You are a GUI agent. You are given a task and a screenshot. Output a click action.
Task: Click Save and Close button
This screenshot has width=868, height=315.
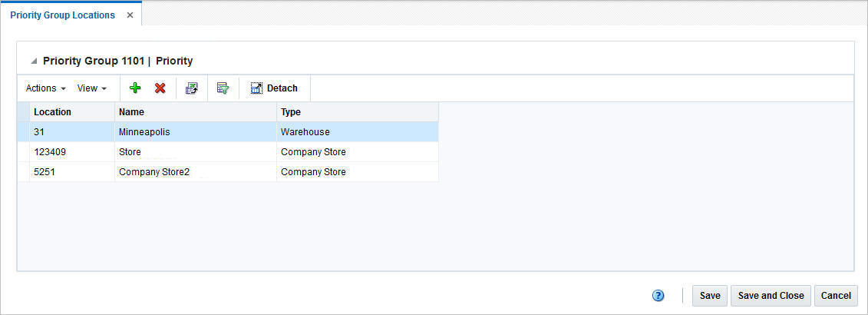point(771,296)
